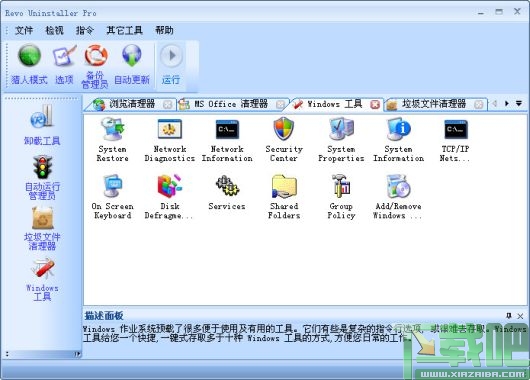
Task: Pin the 描述面板 panel
Action: pyautogui.click(x=509, y=316)
